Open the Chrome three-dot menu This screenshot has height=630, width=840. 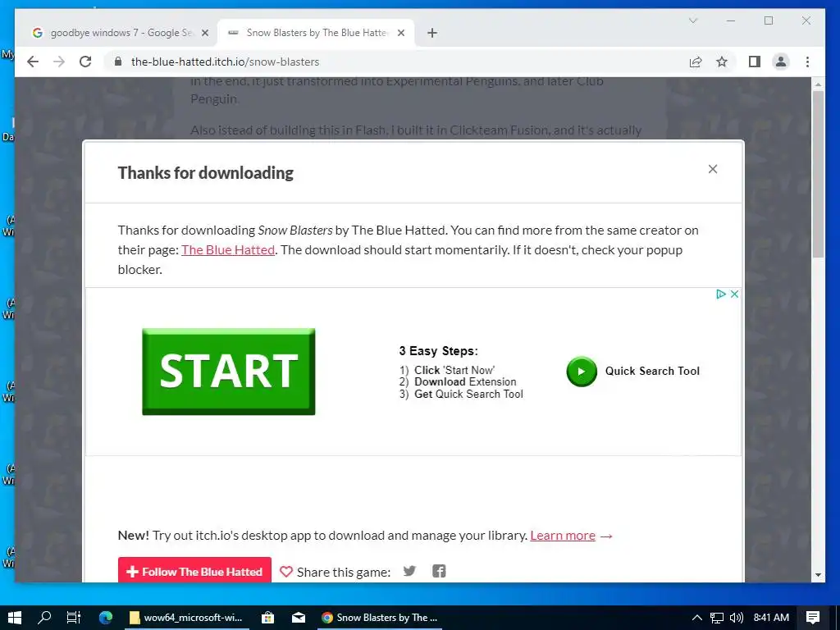click(807, 62)
